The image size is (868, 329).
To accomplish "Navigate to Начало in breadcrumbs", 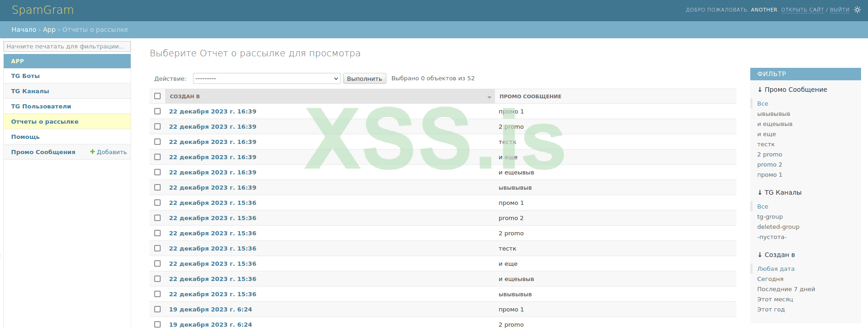I will pyautogui.click(x=24, y=30).
